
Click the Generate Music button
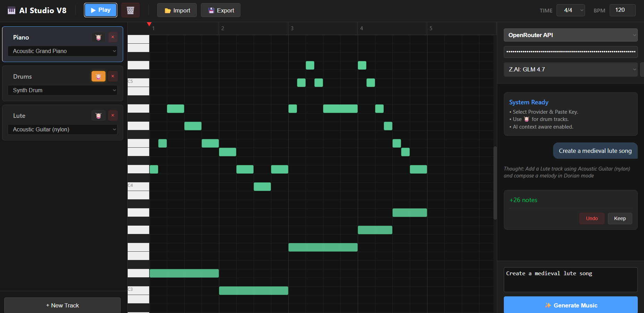(571, 305)
